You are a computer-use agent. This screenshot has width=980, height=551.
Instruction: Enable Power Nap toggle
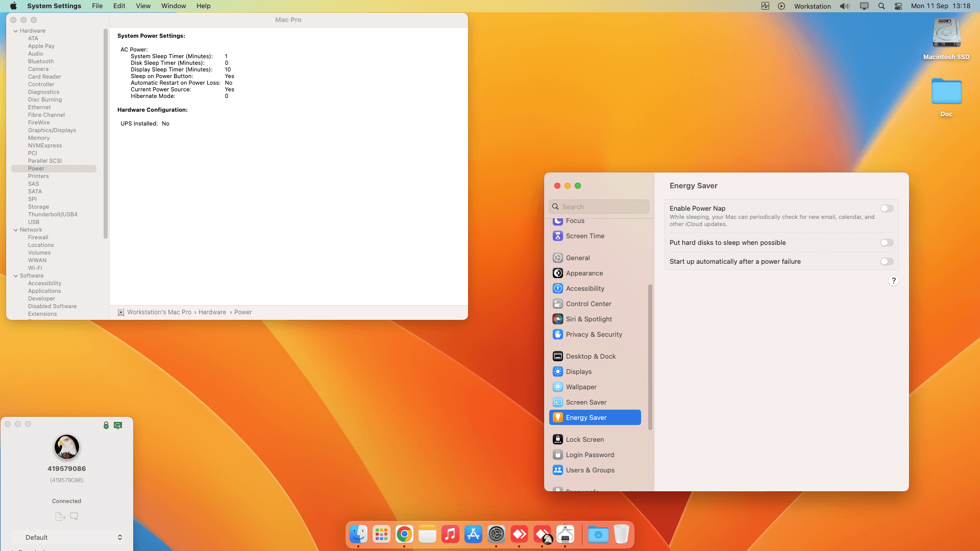(887, 208)
